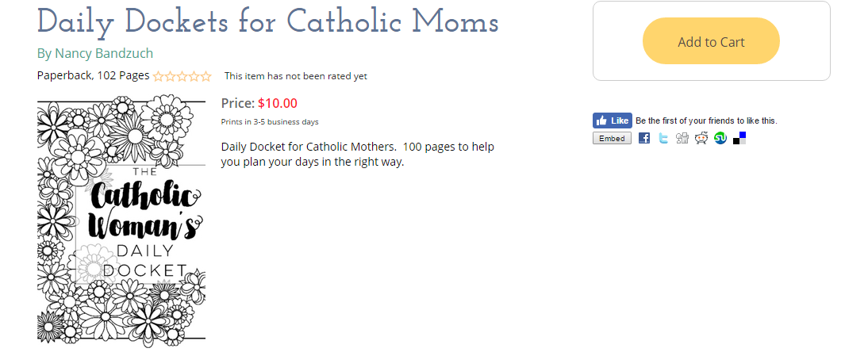Bookmark with the Delicious icon
The height and width of the screenshot is (356, 868).
pyautogui.click(x=739, y=138)
